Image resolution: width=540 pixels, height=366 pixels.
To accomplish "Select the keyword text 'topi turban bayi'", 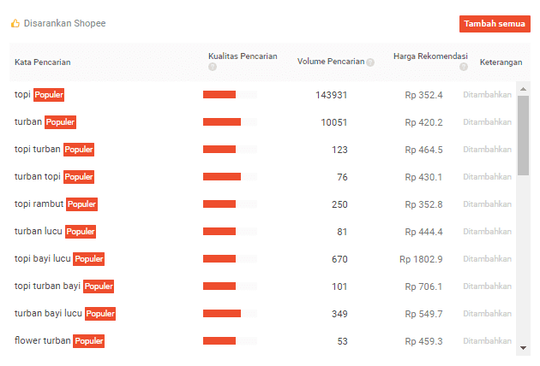I will (x=48, y=286).
